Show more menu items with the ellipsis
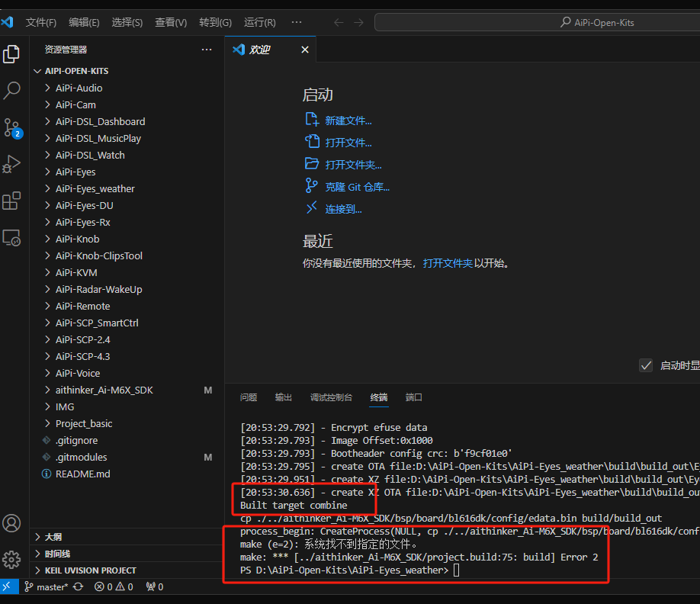The height and width of the screenshot is (604, 700). coord(297,22)
